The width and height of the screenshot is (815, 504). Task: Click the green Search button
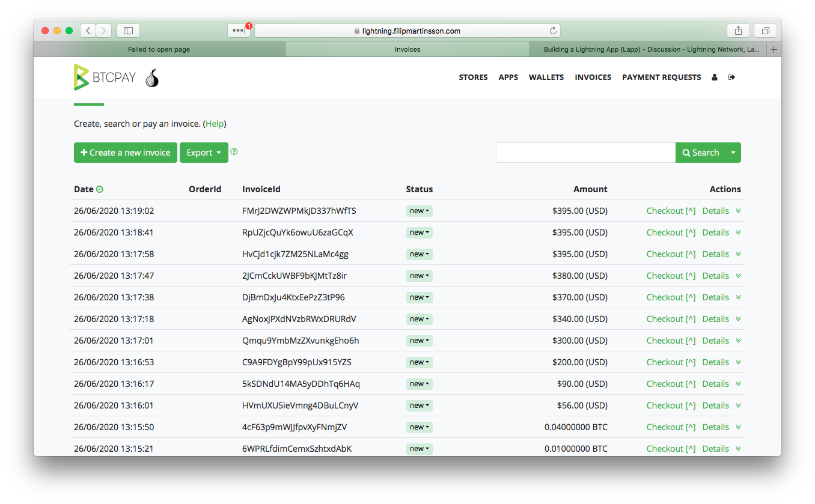click(x=701, y=153)
